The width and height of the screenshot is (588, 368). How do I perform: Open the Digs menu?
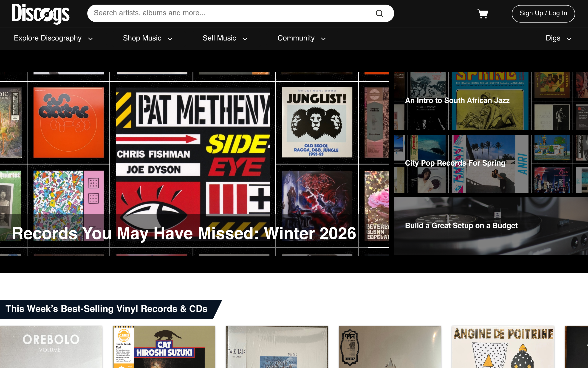(558, 38)
